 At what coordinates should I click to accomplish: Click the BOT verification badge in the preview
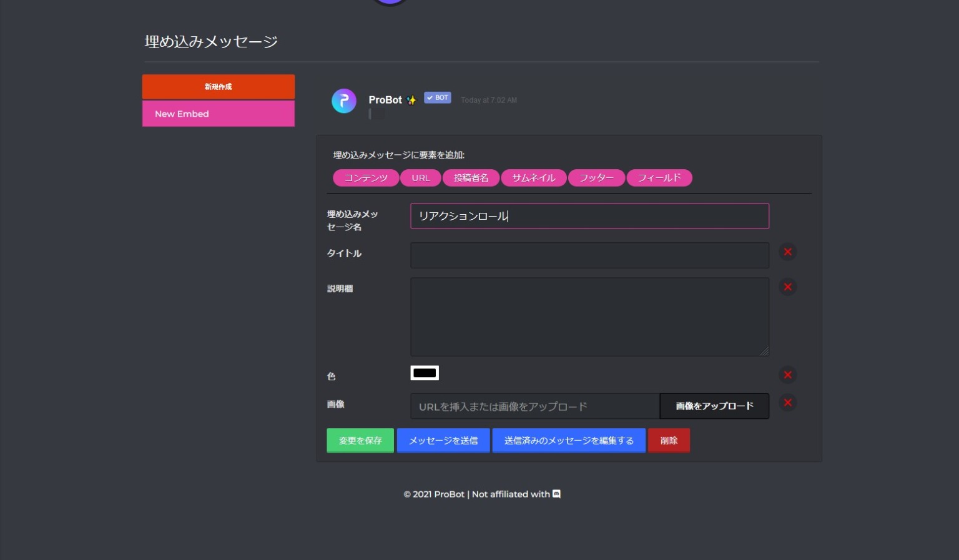(x=437, y=97)
